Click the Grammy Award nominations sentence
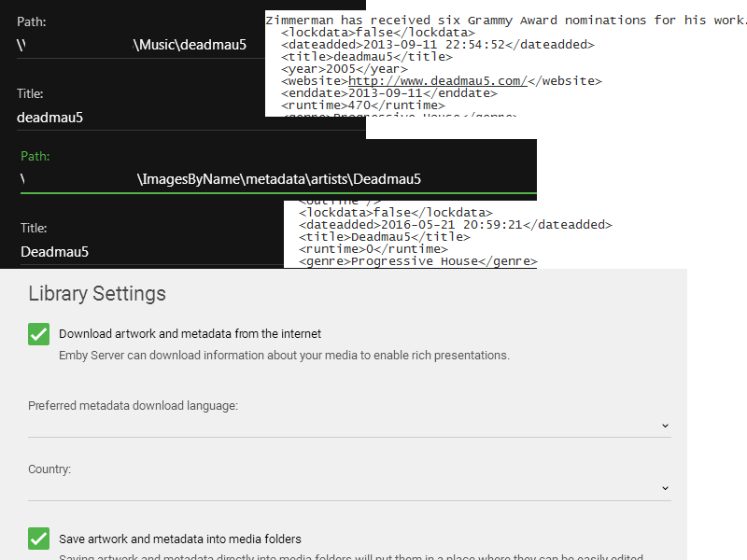Image resolution: width=747 pixels, height=560 pixels. click(504, 21)
